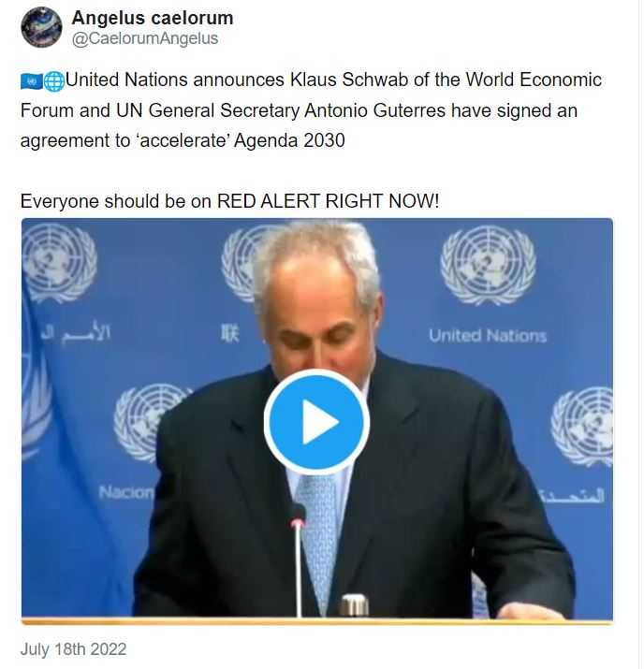Click the UN emblem above 'United Nations' text

point(488,265)
